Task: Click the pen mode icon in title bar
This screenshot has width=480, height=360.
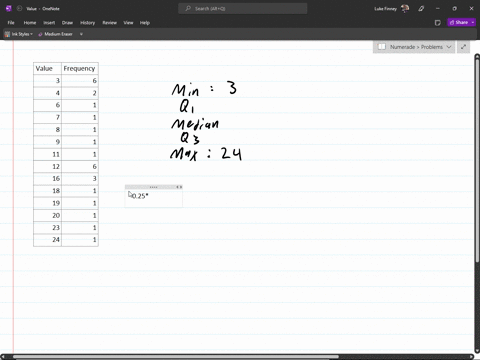Action: 421,9
